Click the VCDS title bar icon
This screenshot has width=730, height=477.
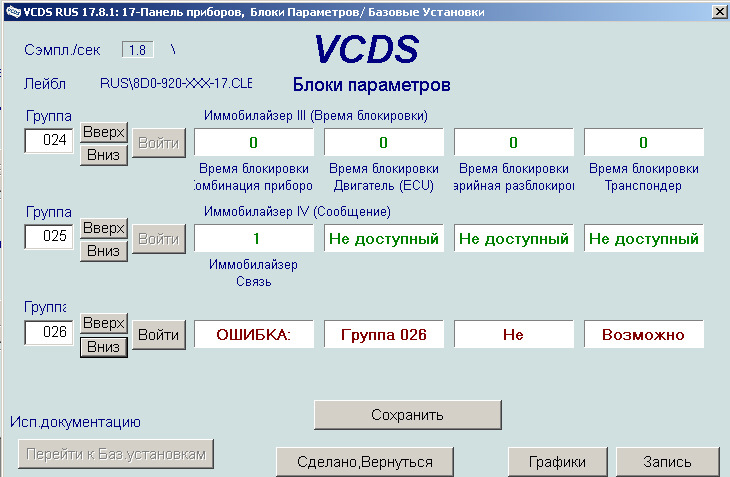pyautogui.click(x=13, y=11)
